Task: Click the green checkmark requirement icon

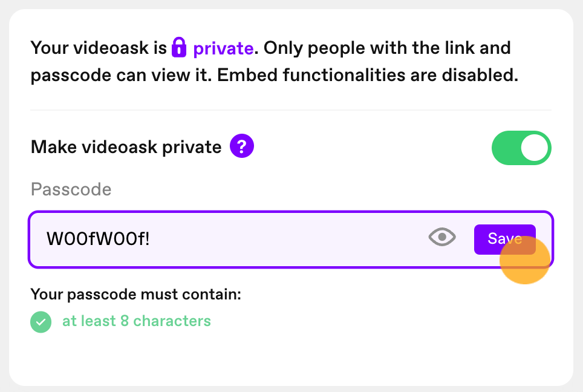Action: pyautogui.click(x=41, y=322)
